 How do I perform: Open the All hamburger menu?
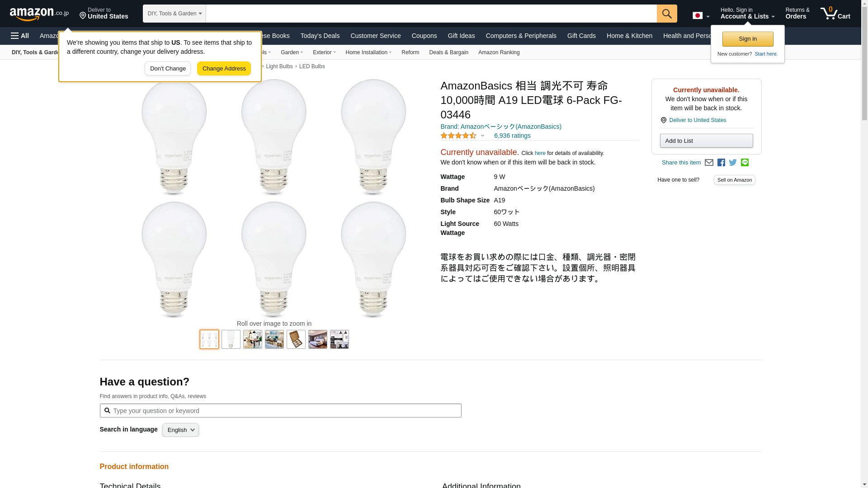[x=20, y=36]
